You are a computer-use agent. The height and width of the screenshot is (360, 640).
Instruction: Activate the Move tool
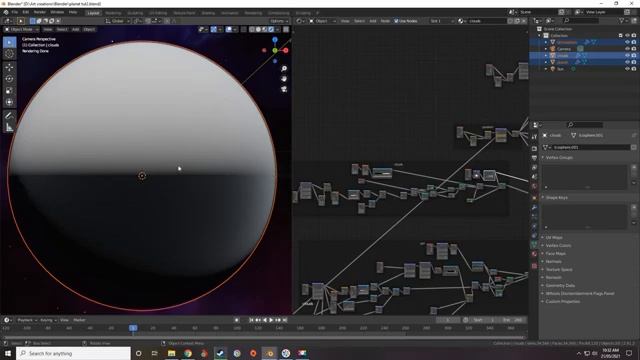[x=9, y=67]
